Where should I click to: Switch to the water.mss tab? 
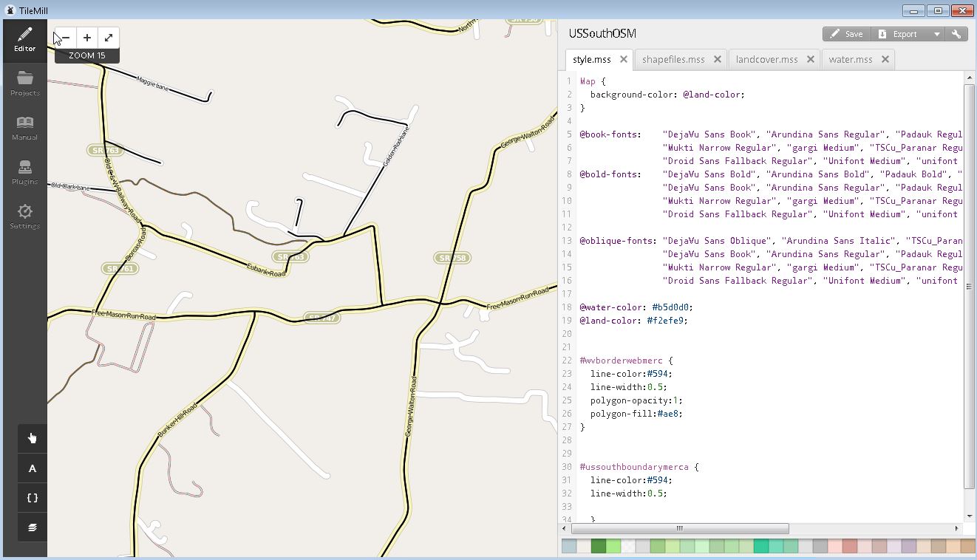click(850, 59)
